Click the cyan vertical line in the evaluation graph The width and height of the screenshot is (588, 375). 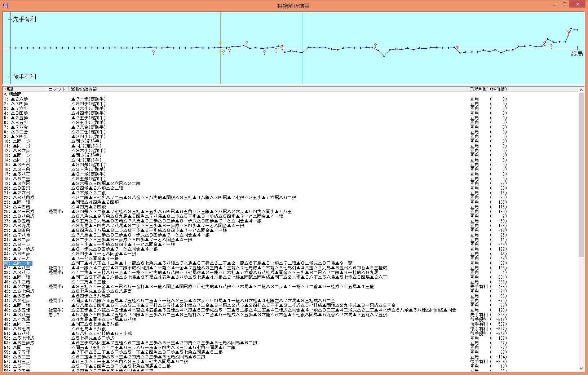click(302, 65)
